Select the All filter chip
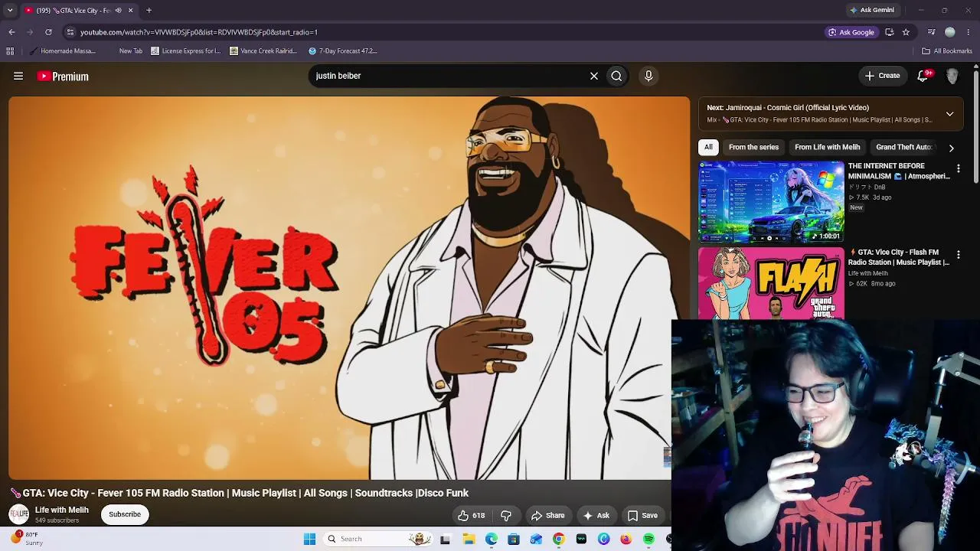Screen dimensions: 980x551 pyautogui.click(x=708, y=147)
